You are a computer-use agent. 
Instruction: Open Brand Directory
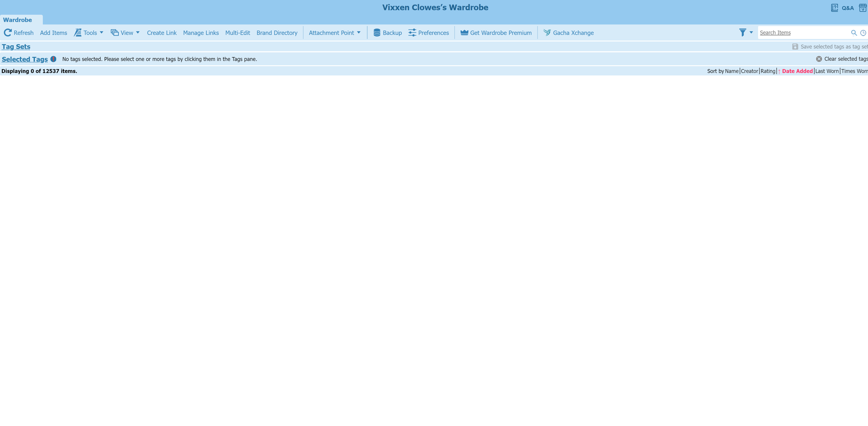coord(277,33)
